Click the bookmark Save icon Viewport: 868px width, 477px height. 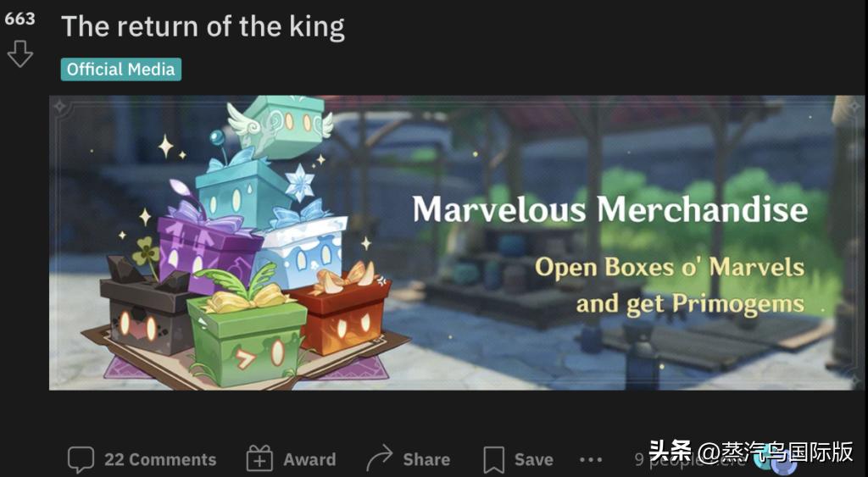(494, 460)
